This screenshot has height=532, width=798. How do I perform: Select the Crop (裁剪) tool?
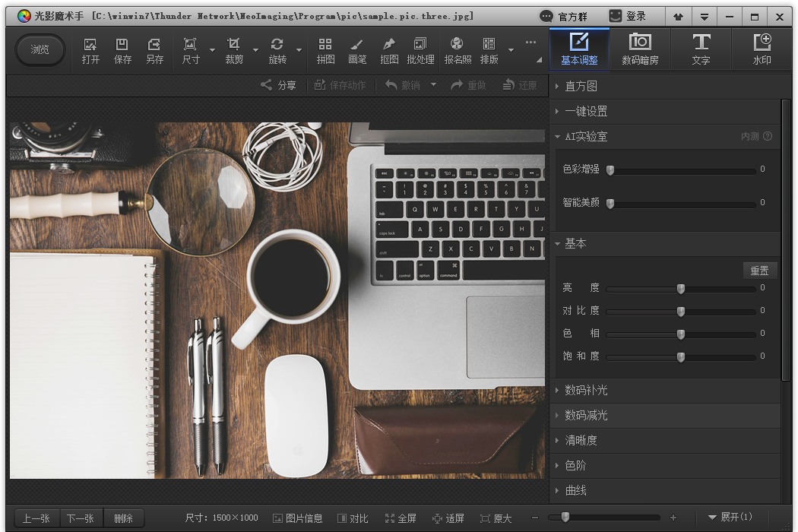click(234, 50)
